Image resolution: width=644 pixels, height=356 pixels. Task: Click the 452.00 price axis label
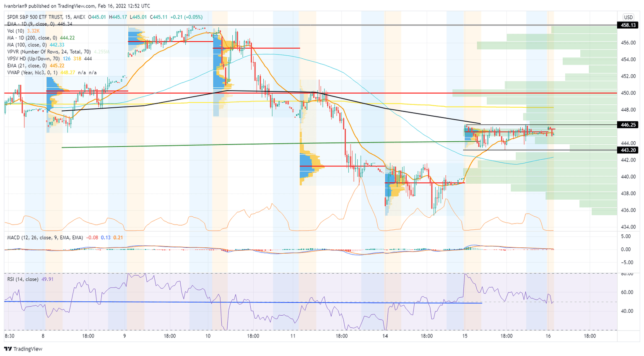tap(628, 76)
